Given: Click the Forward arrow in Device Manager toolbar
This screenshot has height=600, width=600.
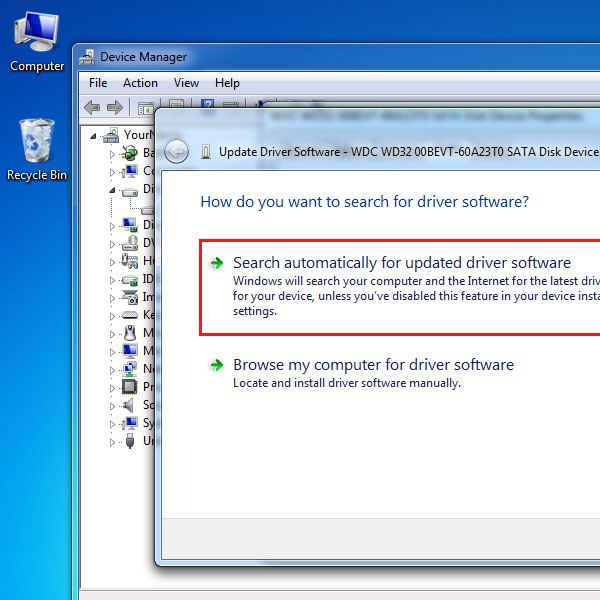Looking at the screenshot, I should click(x=115, y=108).
